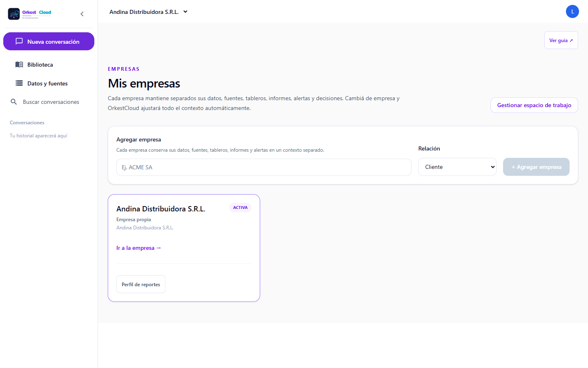This screenshot has width=588, height=368.
Task: Open the Andina Distribuidora company switcher
Action: point(149,12)
